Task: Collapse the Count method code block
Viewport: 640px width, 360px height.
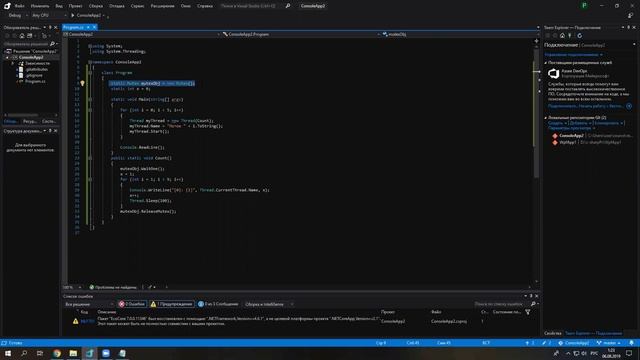Action: point(90,158)
